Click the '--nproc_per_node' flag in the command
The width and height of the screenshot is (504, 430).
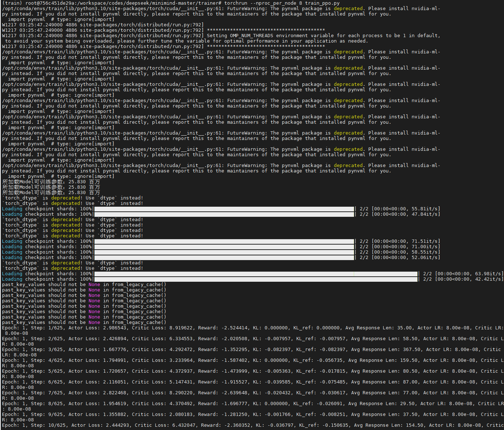273,3
